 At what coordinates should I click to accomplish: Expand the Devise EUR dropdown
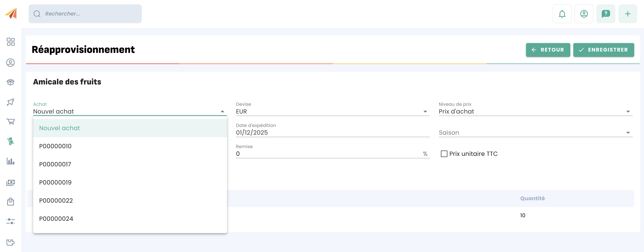333,111
